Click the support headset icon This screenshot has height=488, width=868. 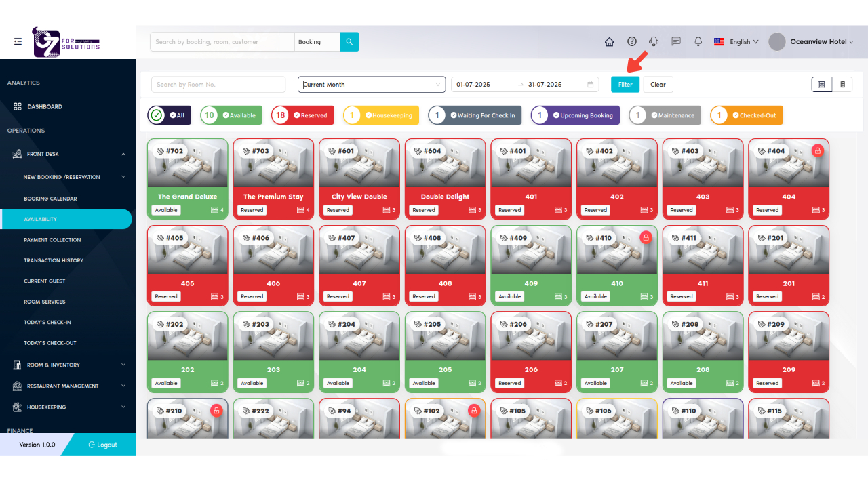[654, 42]
